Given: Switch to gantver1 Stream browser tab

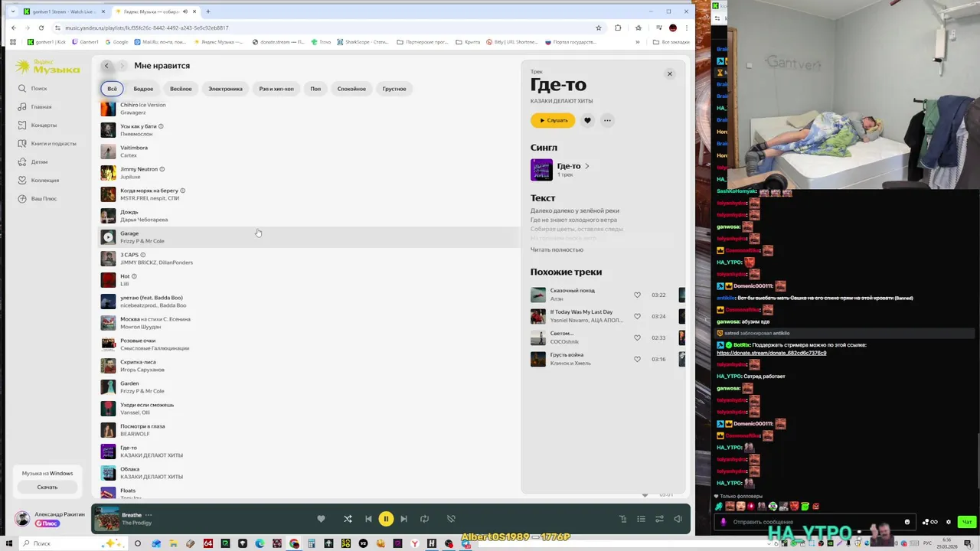Looking at the screenshot, I should pyautogui.click(x=64, y=11).
